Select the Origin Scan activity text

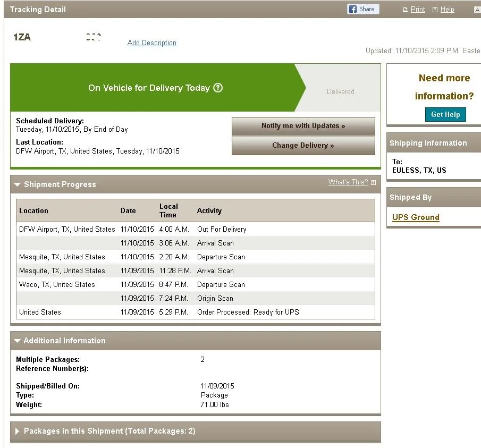(x=215, y=298)
